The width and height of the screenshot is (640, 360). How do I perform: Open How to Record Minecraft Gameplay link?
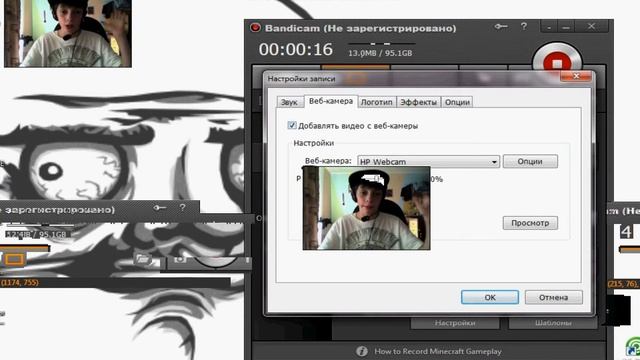(438, 351)
